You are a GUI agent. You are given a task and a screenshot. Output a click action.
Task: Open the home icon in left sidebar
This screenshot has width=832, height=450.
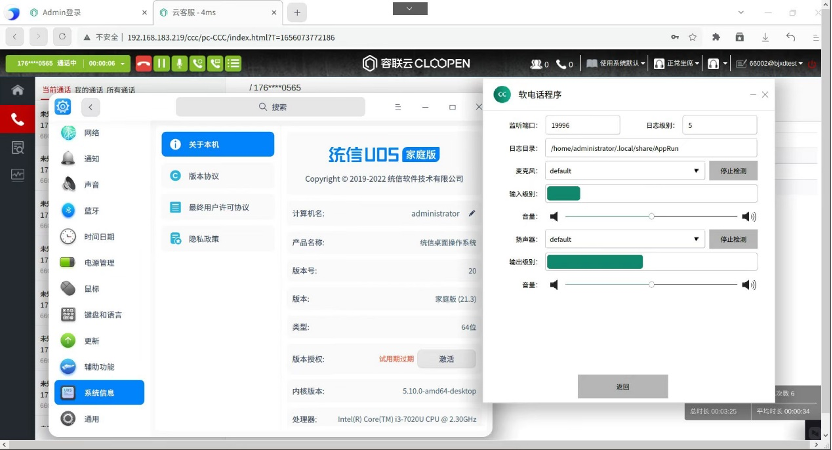(18, 90)
